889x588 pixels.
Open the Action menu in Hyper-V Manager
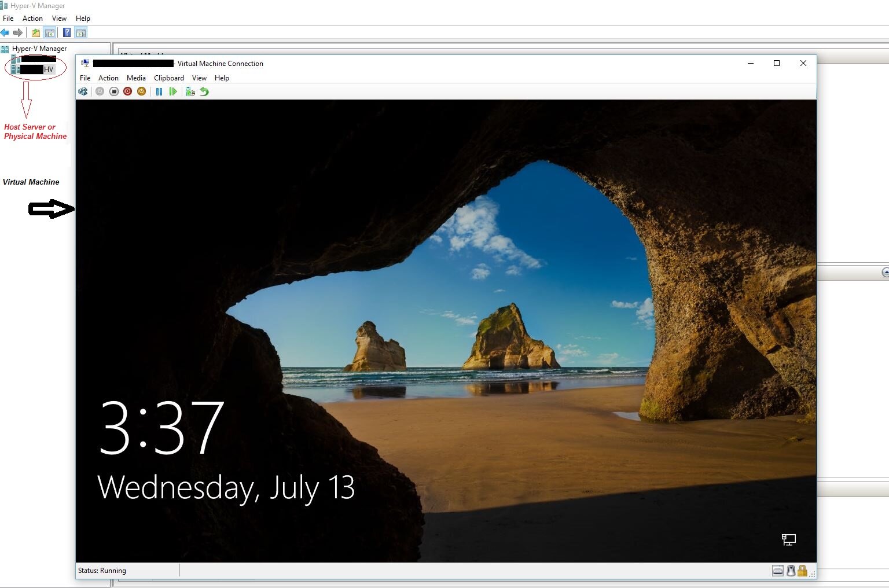(32, 18)
